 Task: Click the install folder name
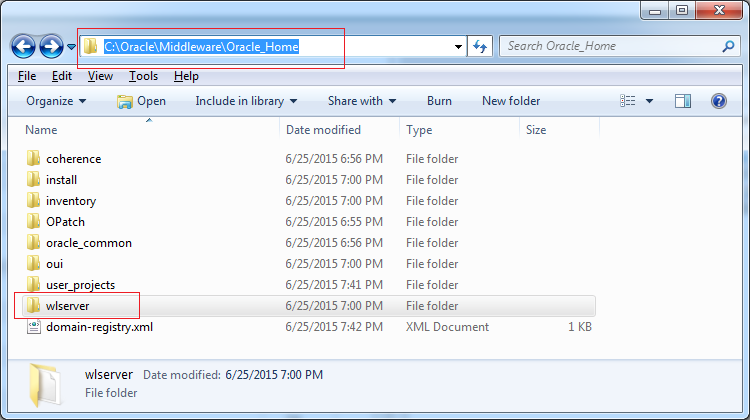tap(61, 180)
